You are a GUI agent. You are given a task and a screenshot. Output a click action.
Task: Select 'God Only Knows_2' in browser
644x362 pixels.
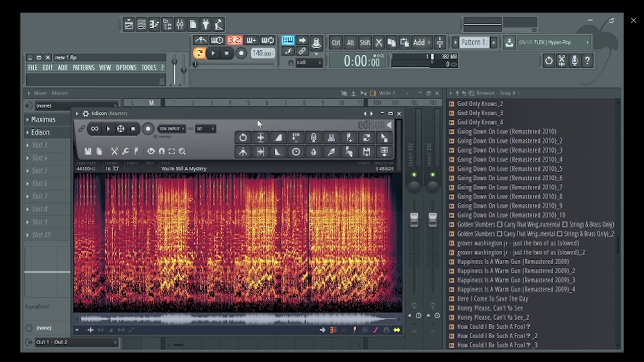tap(480, 104)
